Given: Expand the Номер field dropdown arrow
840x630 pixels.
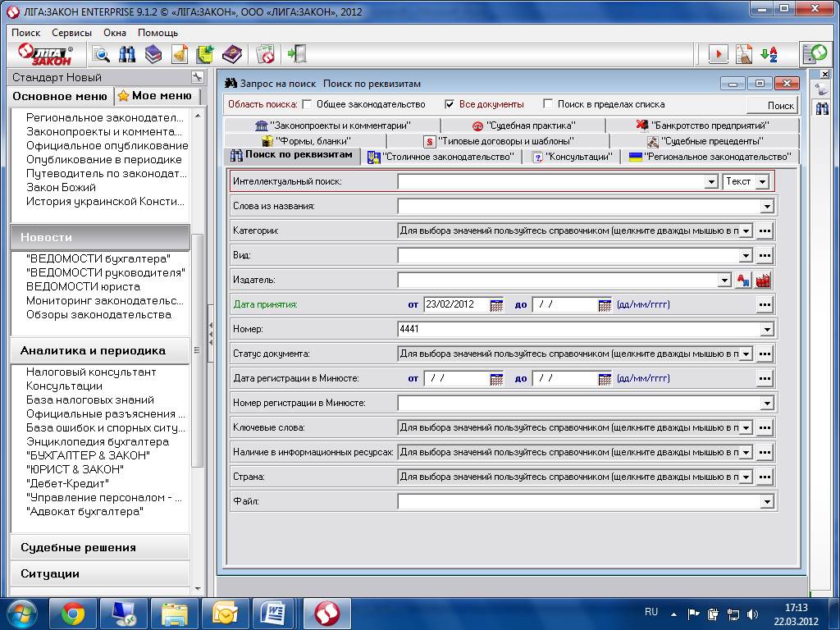Looking at the screenshot, I should pyautogui.click(x=767, y=330).
